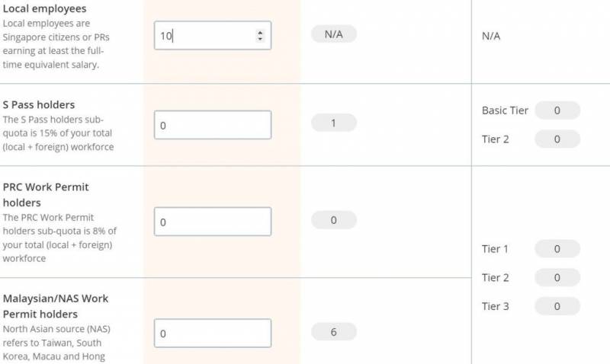Click the Tier 2 value beside S Pass holders
This screenshot has width=610, height=364.
point(557,139)
